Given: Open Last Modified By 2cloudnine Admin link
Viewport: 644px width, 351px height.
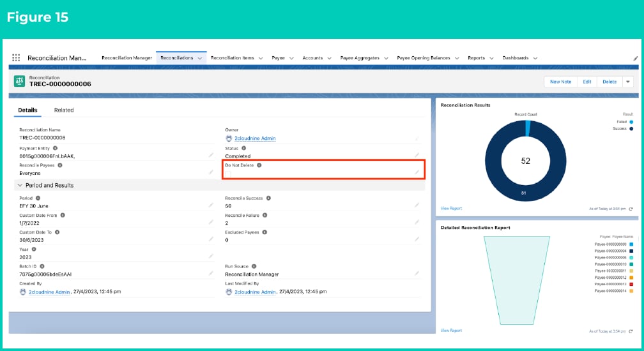Looking at the screenshot, I should coord(255,292).
